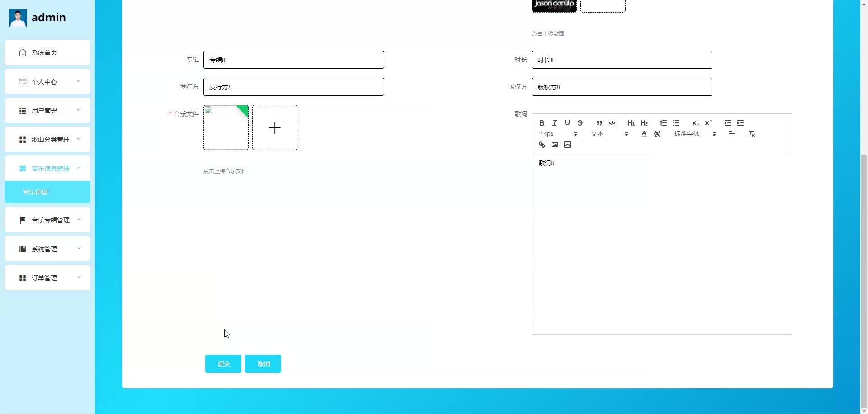Viewport: 868px width, 414px height.
Task: Click the 系统首页 home icon
Action: tap(23, 52)
